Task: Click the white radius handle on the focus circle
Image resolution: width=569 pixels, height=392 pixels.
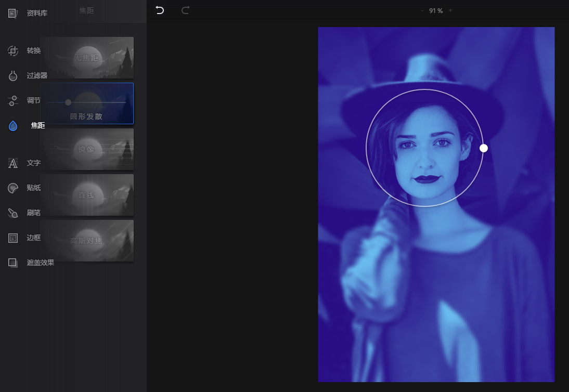Action: point(483,148)
